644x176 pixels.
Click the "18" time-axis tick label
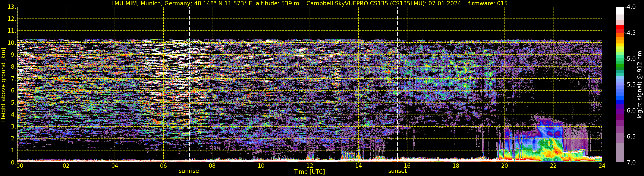pyautogui.click(x=456, y=166)
